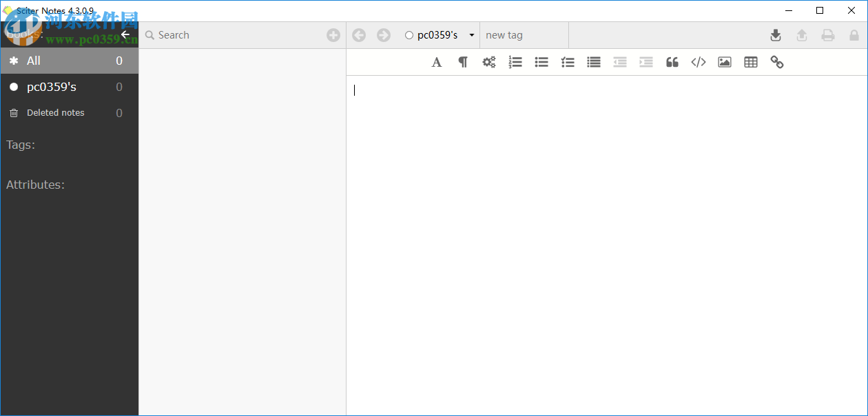
Task: Add a new note with the plus button
Action: click(333, 34)
